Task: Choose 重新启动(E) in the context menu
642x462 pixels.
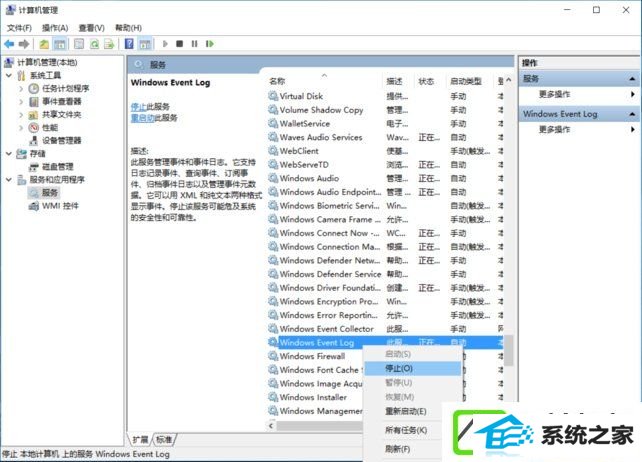Action: [x=406, y=411]
